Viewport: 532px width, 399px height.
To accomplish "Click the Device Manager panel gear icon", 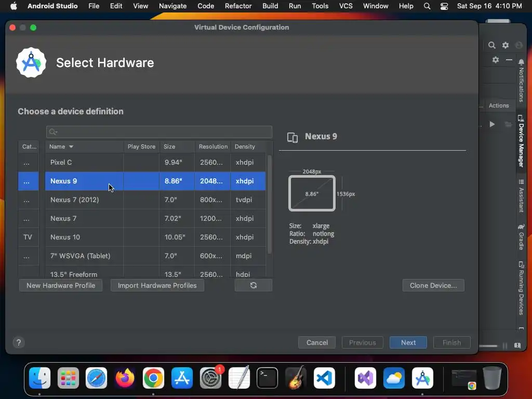I will point(495,60).
